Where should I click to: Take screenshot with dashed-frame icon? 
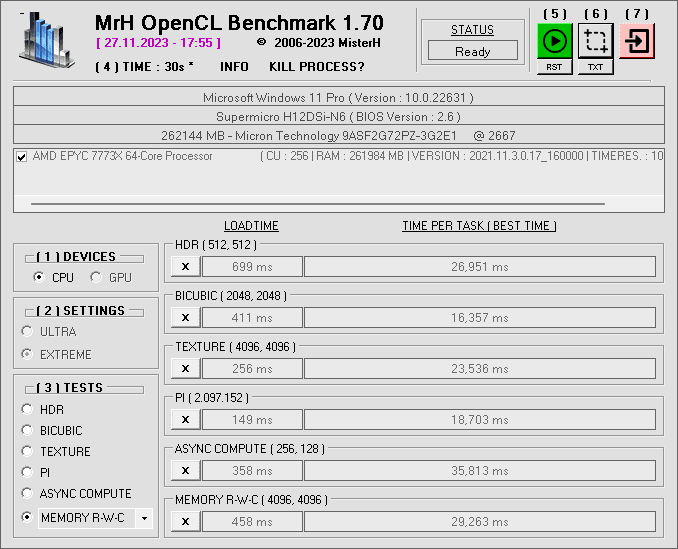[x=595, y=41]
